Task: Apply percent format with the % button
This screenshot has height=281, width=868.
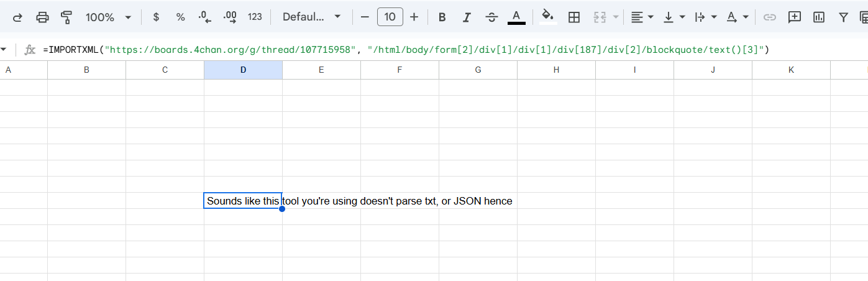Action: tap(180, 17)
